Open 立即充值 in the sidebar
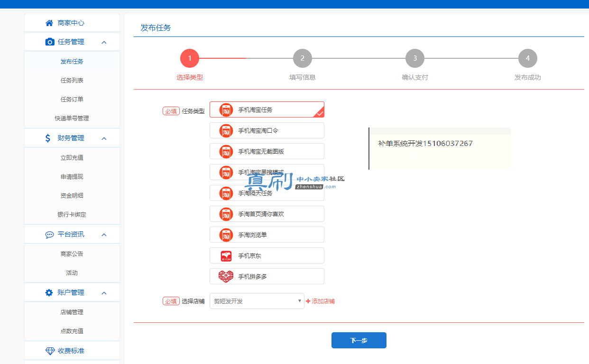This screenshot has width=589, height=364. [72, 157]
